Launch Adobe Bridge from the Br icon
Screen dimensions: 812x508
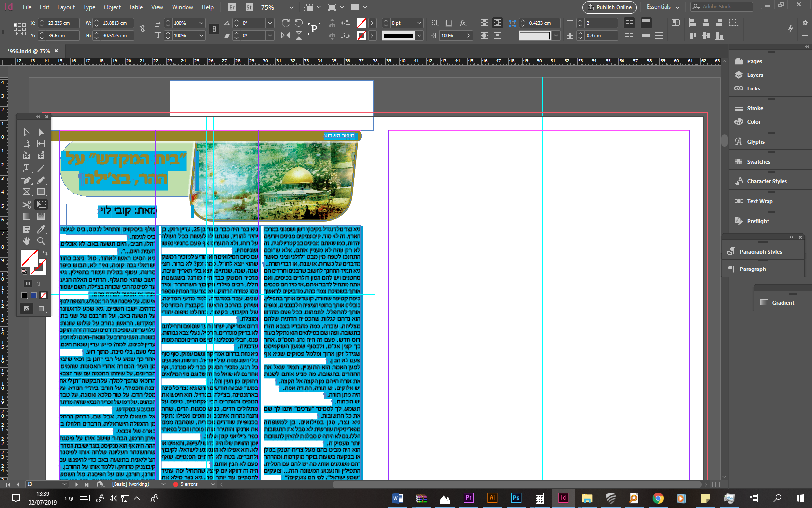coord(232,7)
